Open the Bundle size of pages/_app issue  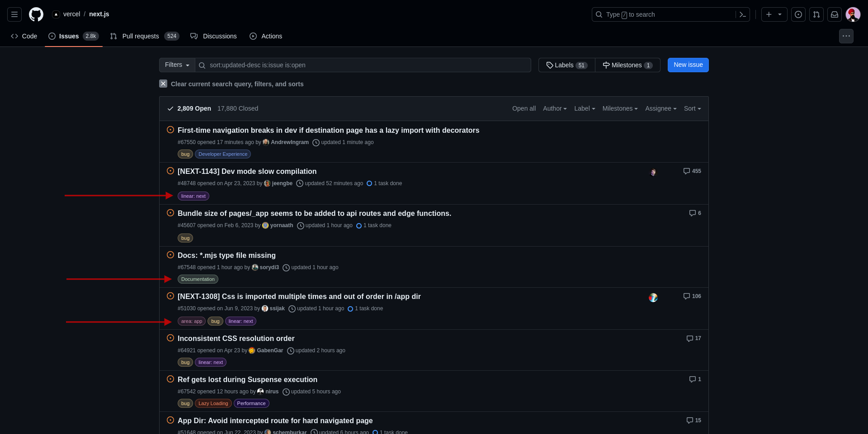(x=314, y=213)
